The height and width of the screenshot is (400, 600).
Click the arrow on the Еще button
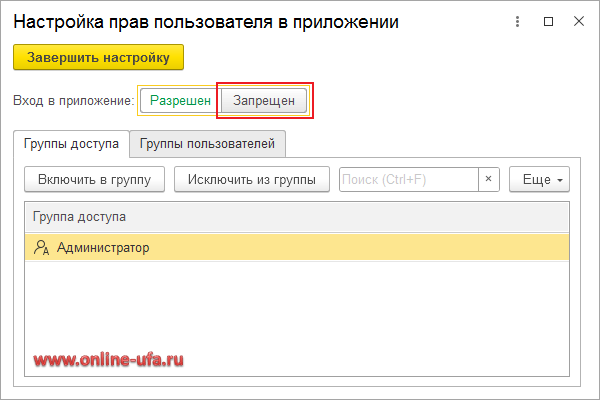(560, 181)
